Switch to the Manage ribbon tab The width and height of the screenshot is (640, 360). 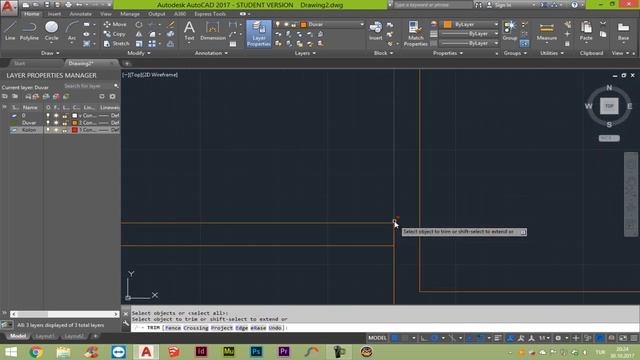pos(130,14)
